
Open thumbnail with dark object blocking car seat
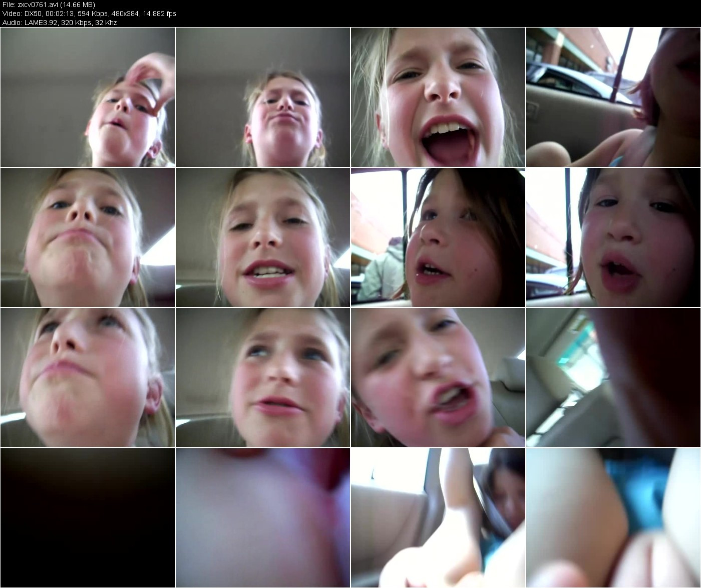point(613,378)
